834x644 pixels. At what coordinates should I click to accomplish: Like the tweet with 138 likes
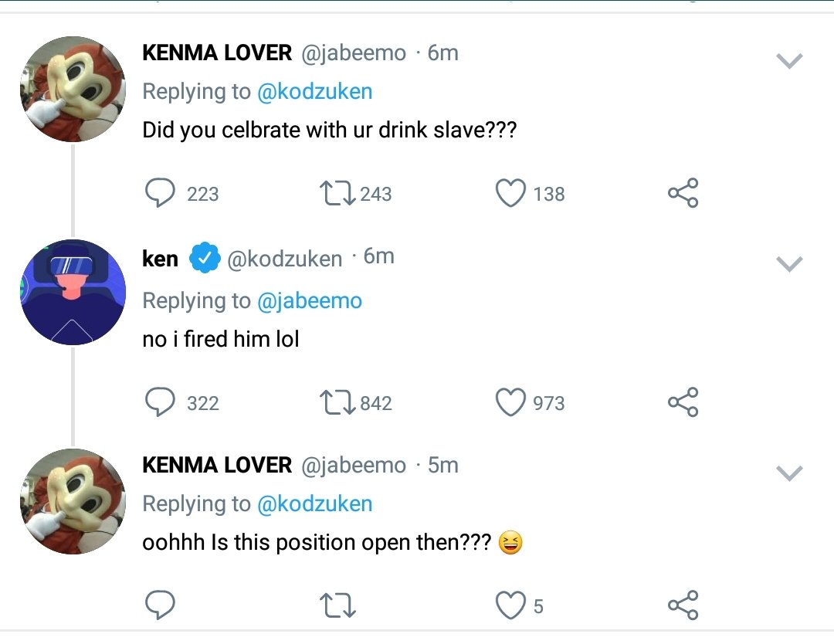pos(510,192)
